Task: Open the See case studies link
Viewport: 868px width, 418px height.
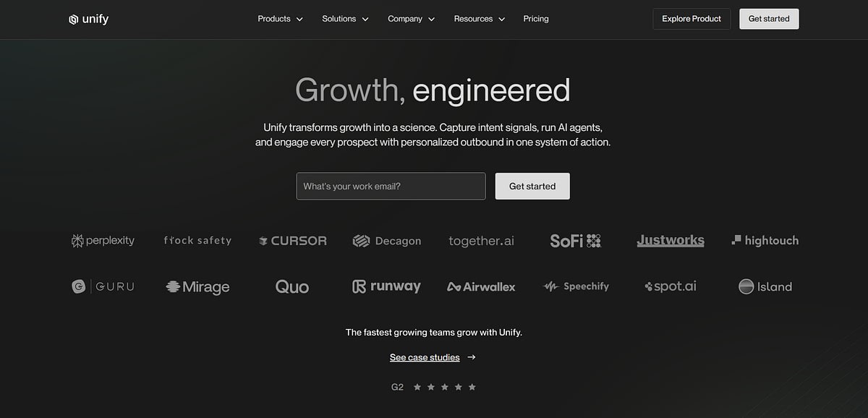Action: click(425, 357)
